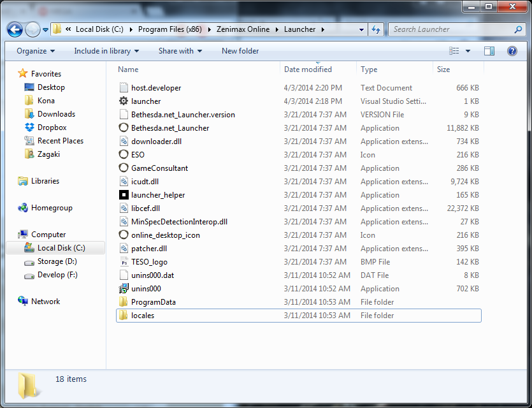The width and height of the screenshot is (532, 408).
Task: Open Downloads in Favorites
Action: coord(50,114)
